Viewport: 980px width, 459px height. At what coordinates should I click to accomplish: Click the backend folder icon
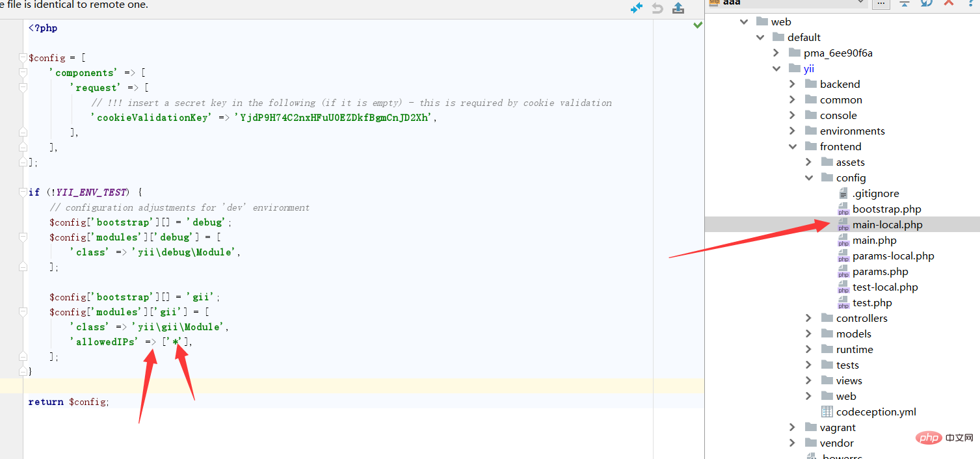pos(810,84)
